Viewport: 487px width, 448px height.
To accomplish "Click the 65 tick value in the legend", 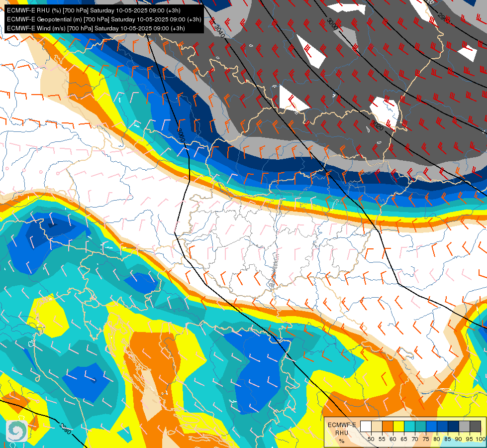I will 404,439.
